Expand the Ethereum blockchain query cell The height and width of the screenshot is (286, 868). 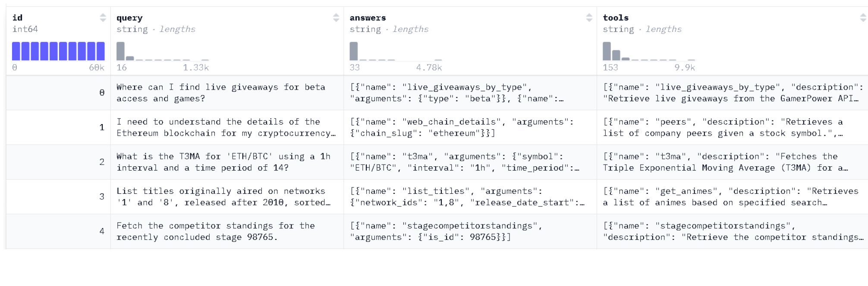click(x=227, y=127)
